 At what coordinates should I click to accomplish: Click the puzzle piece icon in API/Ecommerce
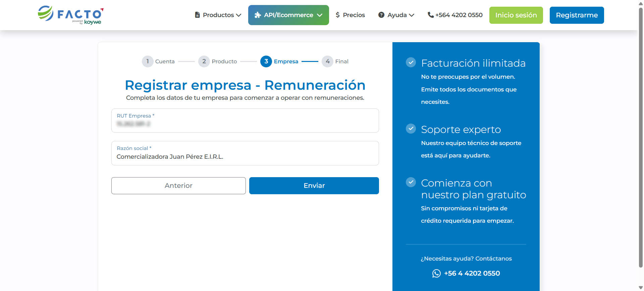[x=258, y=15]
